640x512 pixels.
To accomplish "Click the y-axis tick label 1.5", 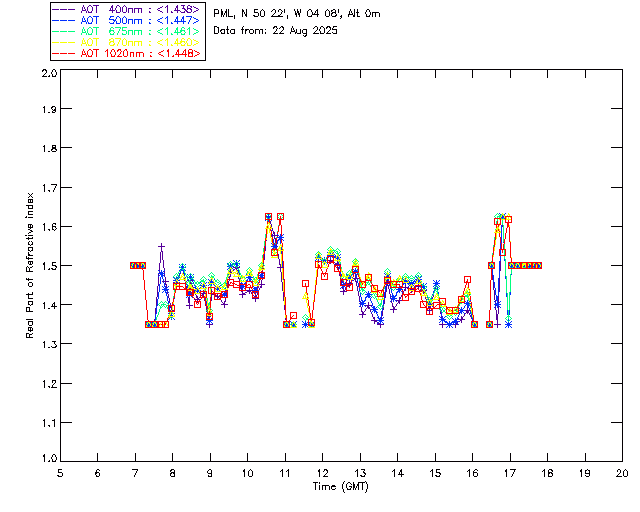I will [49, 266].
